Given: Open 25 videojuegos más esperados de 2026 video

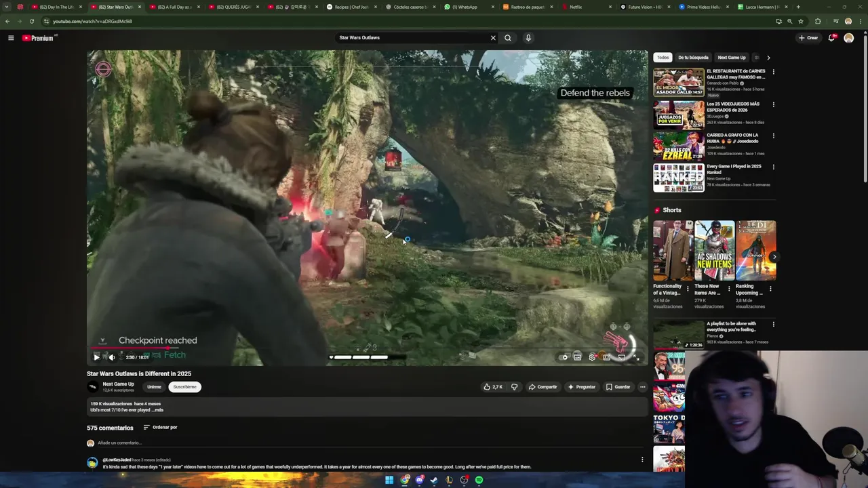Looking at the screenshot, I should (679, 115).
